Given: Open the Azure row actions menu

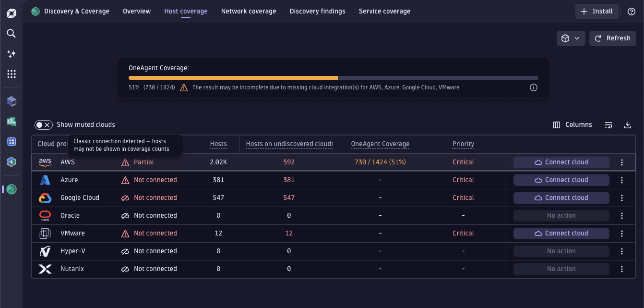Looking at the screenshot, I should pos(622,180).
